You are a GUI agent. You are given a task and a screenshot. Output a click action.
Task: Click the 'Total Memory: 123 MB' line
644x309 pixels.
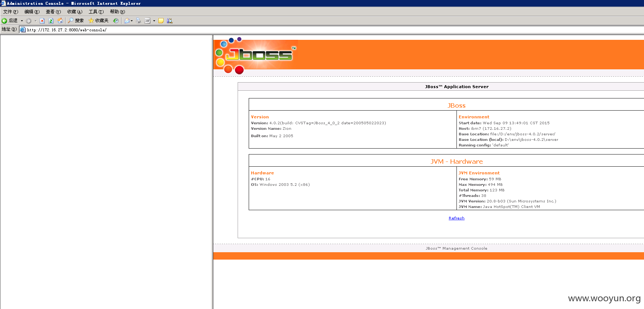coord(482,190)
